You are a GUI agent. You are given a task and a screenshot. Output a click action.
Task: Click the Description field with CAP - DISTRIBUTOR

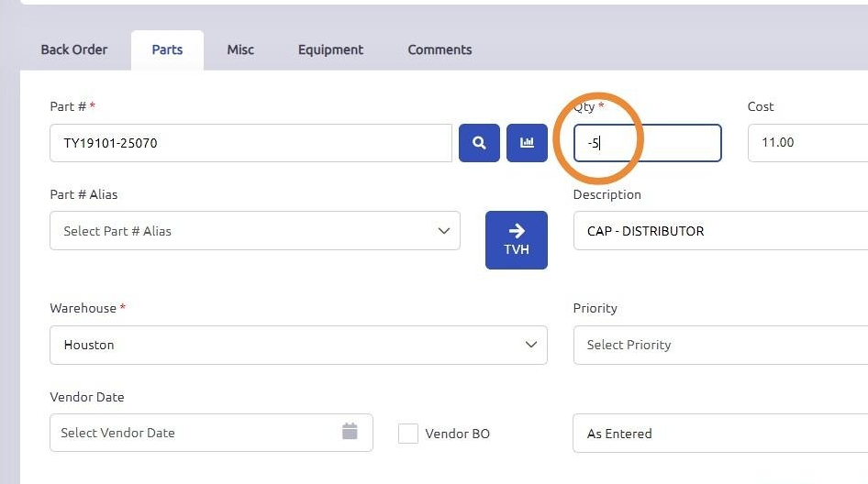click(720, 231)
